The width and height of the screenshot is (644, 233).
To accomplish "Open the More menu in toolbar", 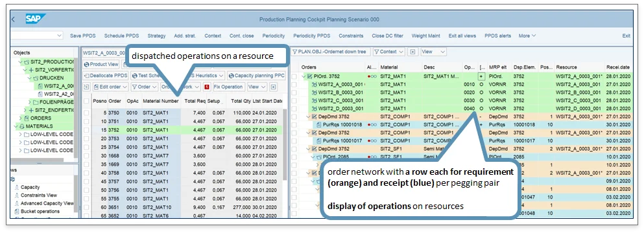I will click(527, 36).
